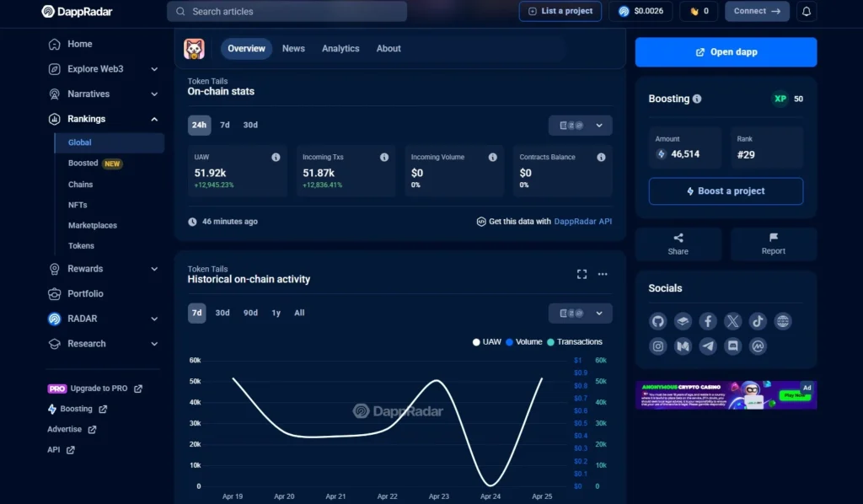This screenshot has width=863, height=504.
Task: Open the CoinMarketCap social icon
Action: (x=758, y=346)
